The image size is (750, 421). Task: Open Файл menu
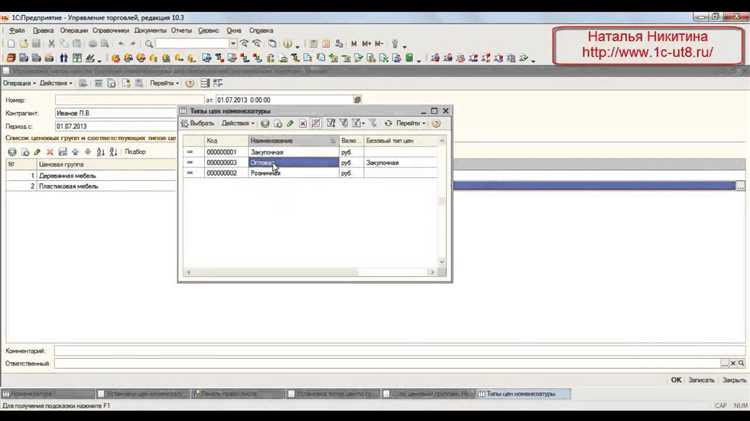pyautogui.click(x=17, y=30)
